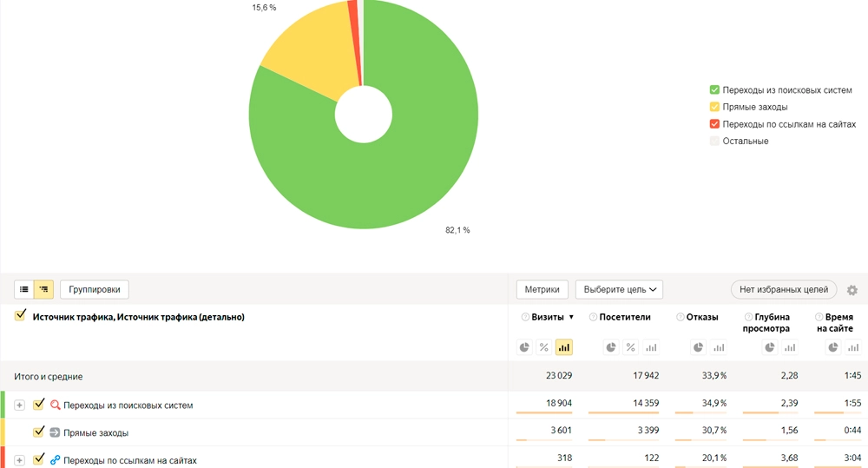Image resolution: width=868 pixels, height=468 pixels.
Task: Toggle header checkbox next to Источник трафика
Action: click(x=20, y=316)
